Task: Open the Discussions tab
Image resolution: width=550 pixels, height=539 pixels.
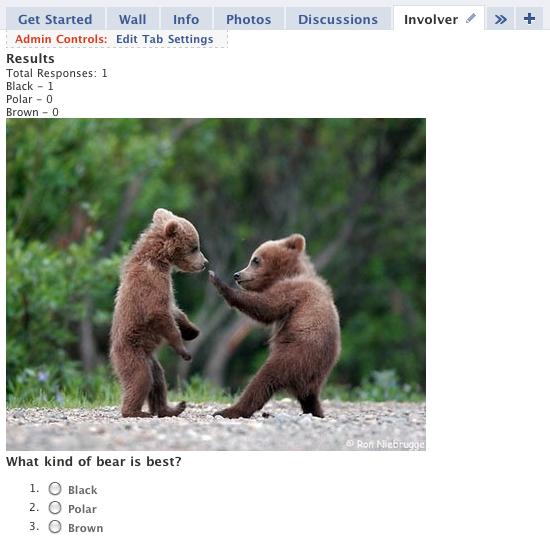Action: point(338,19)
